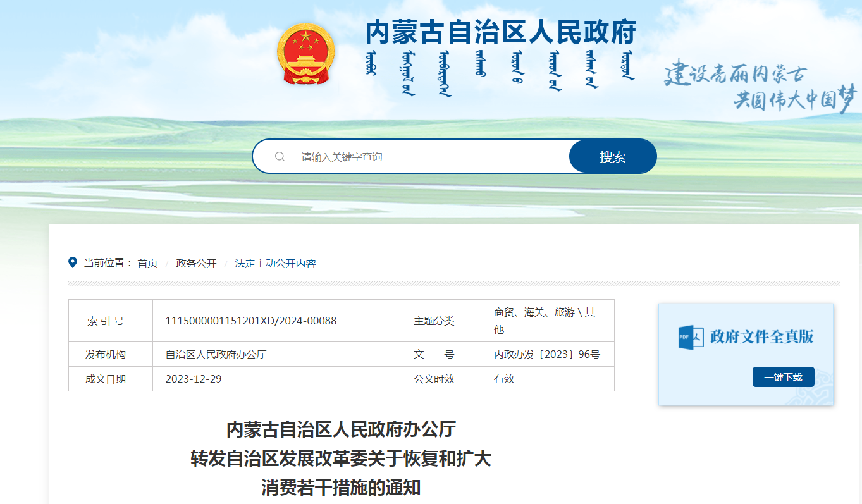Click the 自治区人民政府办公厅 issuing agency cell
The height and width of the screenshot is (504, 862).
[x=216, y=354]
